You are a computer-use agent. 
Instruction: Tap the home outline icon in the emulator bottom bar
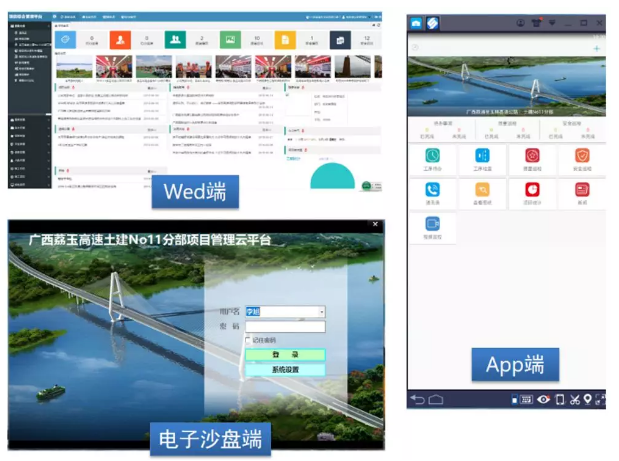point(436,399)
